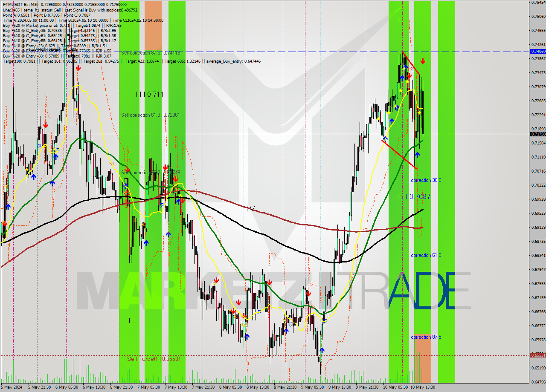
Task: Click the 'average_Buy_entry: 0.647446' value
Action: click(x=234, y=61)
